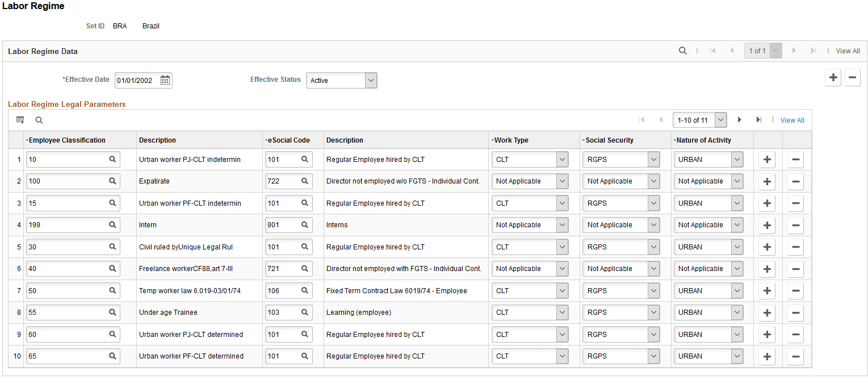This screenshot has height=379, width=868.
Task: Go to next page of Legal Parameters grid
Action: point(740,120)
